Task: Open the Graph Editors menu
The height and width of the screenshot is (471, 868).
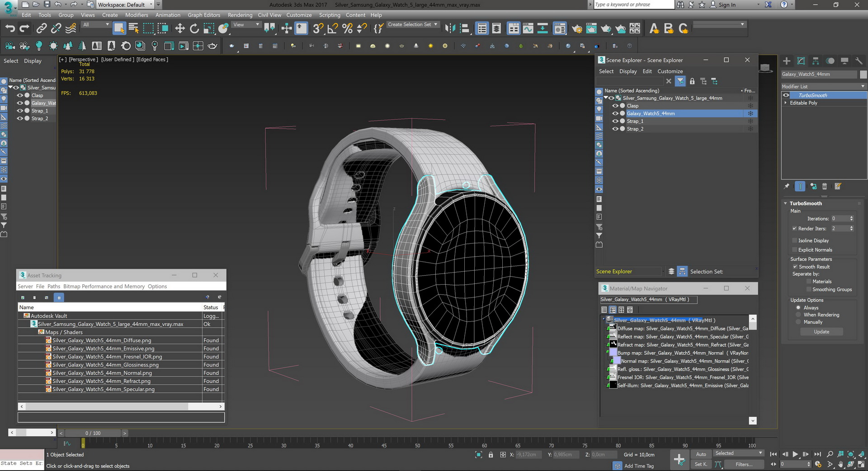Action: click(x=204, y=15)
